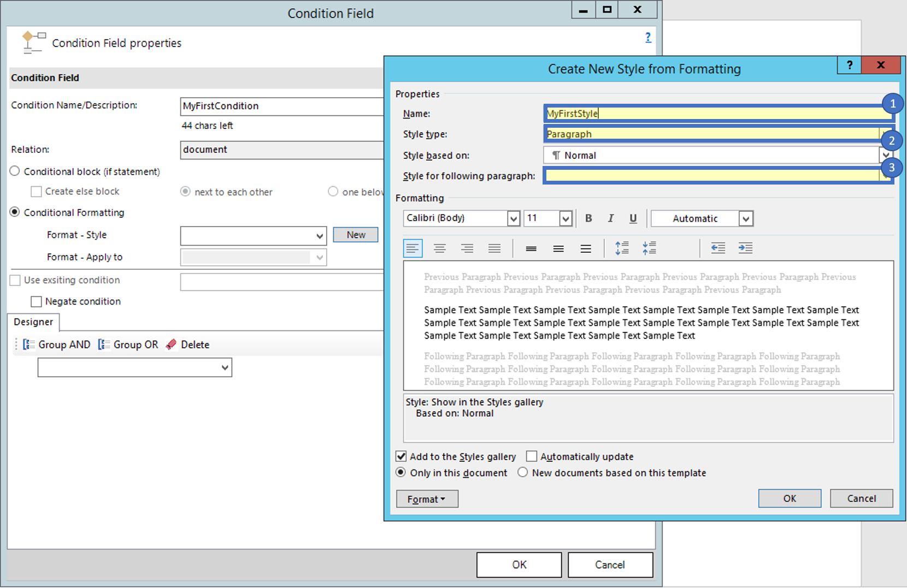Screen dimensions: 907x588
Task: Switch to the Designer tab
Action: pos(33,322)
